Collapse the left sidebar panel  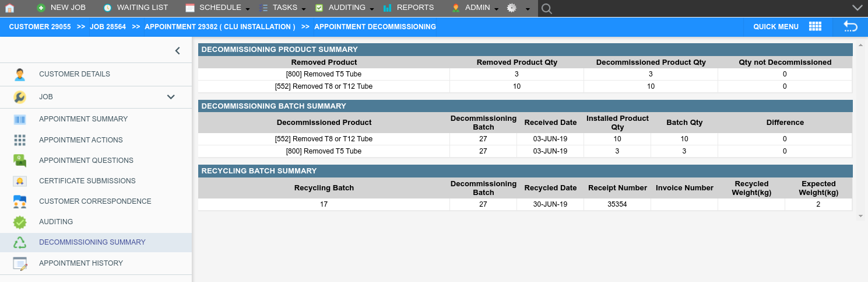[177, 51]
